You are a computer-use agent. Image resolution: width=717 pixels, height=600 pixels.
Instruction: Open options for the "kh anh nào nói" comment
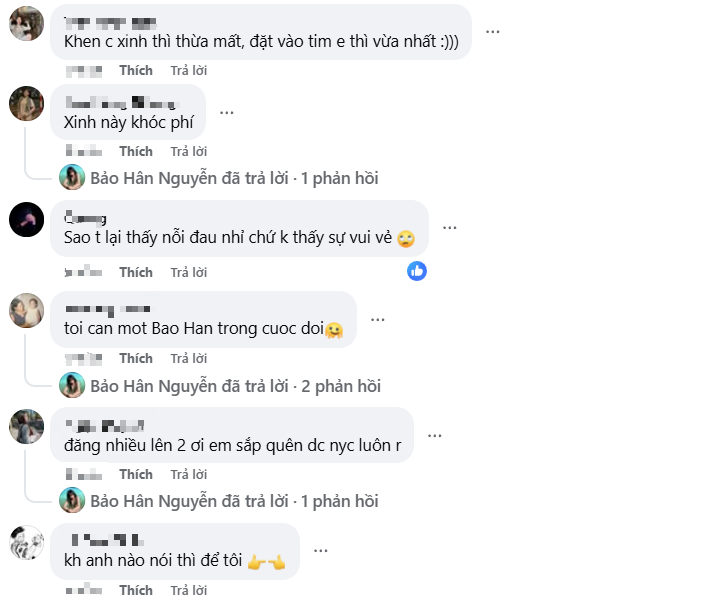point(321,551)
